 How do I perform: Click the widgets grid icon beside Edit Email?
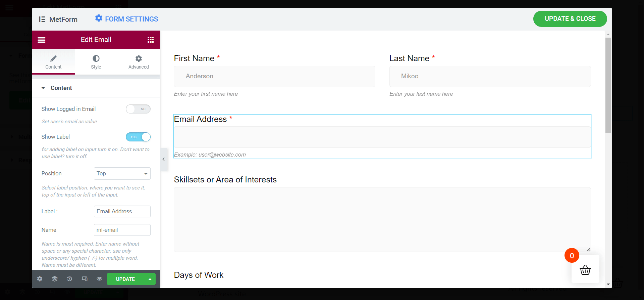coord(151,40)
